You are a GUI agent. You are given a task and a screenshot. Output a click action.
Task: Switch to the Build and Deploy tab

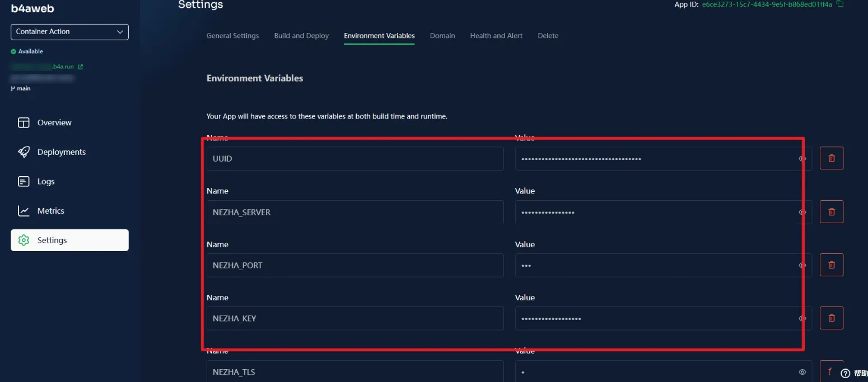click(301, 36)
